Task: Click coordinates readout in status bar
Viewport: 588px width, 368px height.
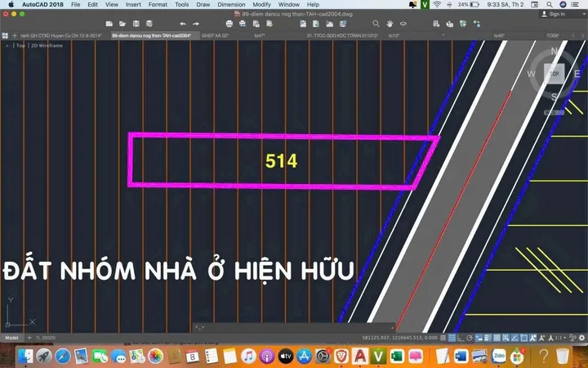Action: (x=399, y=338)
